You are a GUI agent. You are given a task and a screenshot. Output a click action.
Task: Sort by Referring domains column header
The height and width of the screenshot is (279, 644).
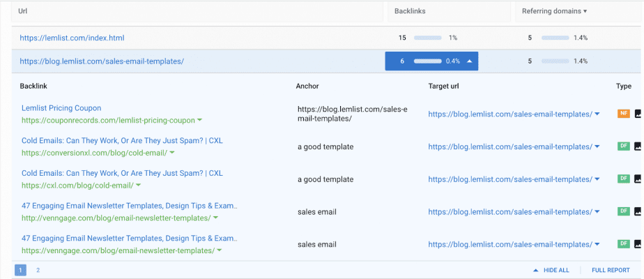coord(554,11)
